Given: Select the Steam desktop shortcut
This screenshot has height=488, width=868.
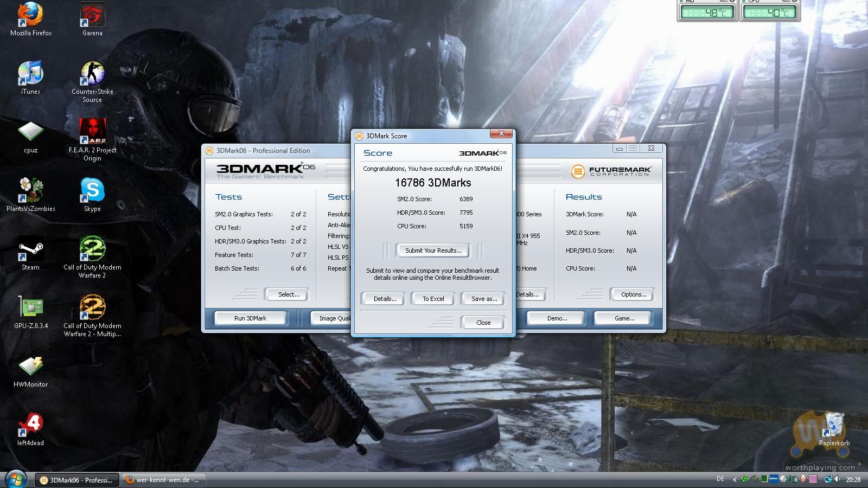Looking at the screenshot, I should [30, 254].
